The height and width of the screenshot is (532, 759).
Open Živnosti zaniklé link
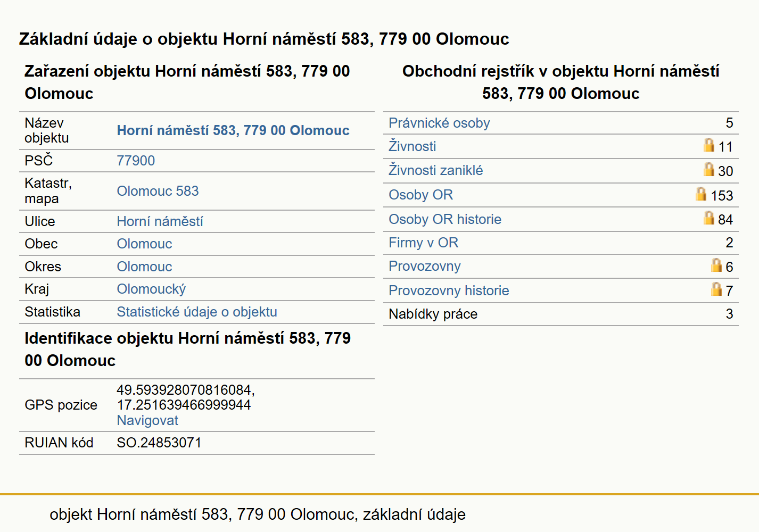[436, 170]
